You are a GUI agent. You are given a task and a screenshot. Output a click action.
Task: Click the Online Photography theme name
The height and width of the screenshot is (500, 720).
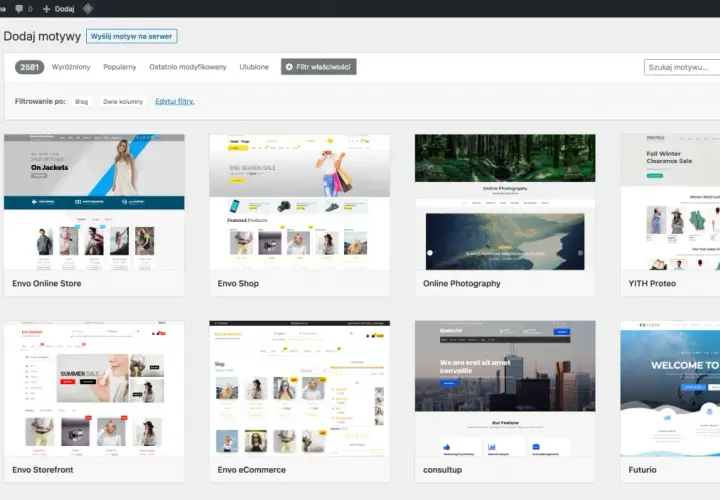coord(462,284)
